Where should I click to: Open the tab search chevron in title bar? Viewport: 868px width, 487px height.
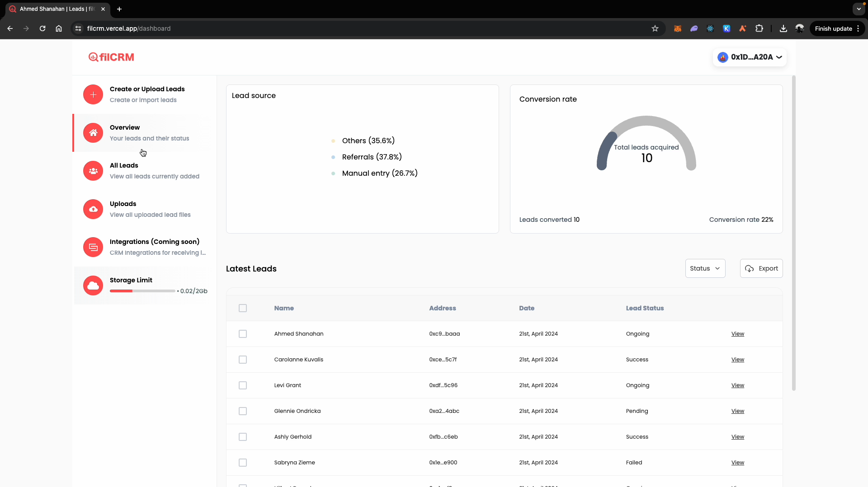(859, 9)
